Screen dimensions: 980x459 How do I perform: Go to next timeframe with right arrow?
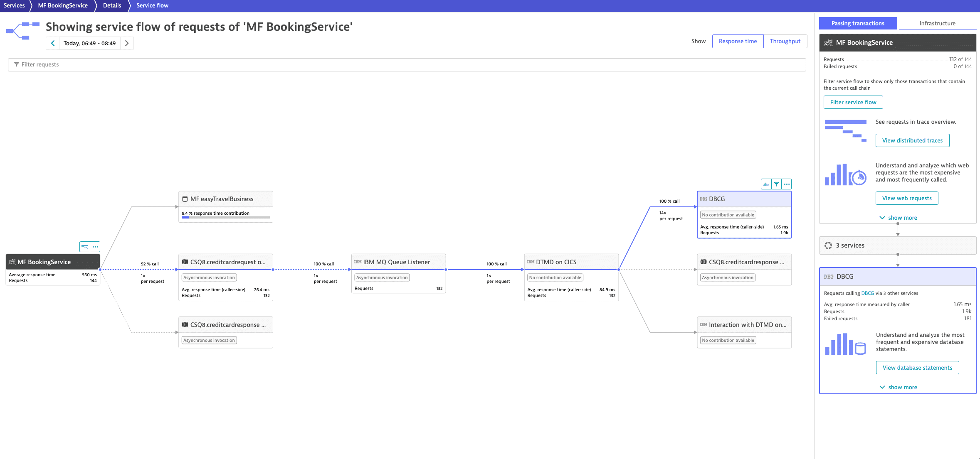click(x=127, y=43)
